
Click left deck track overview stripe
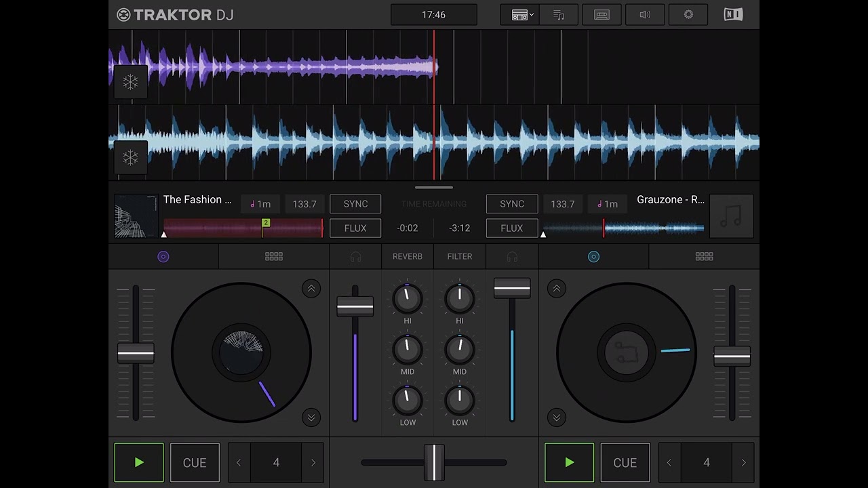[243, 228]
